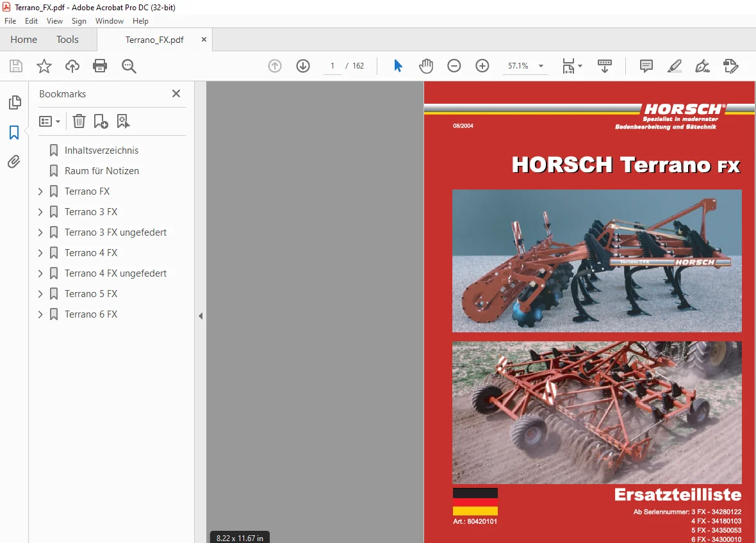Expand the Terrano 5 FX bookmark

[40, 294]
